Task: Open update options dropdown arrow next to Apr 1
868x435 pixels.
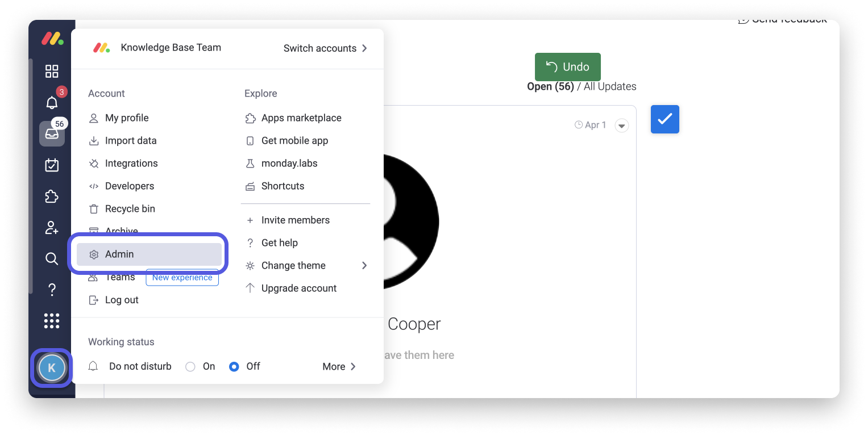Action: pyautogui.click(x=622, y=126)
